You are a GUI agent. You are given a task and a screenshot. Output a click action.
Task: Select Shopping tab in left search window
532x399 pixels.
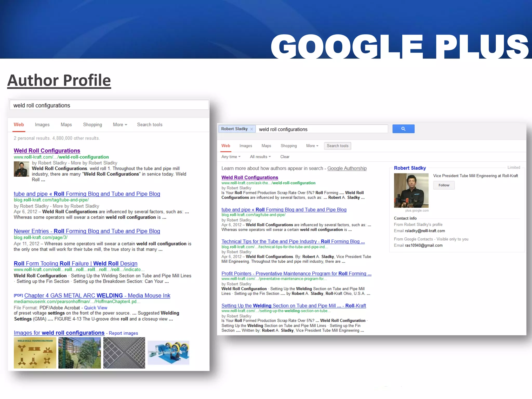(92, 125)
